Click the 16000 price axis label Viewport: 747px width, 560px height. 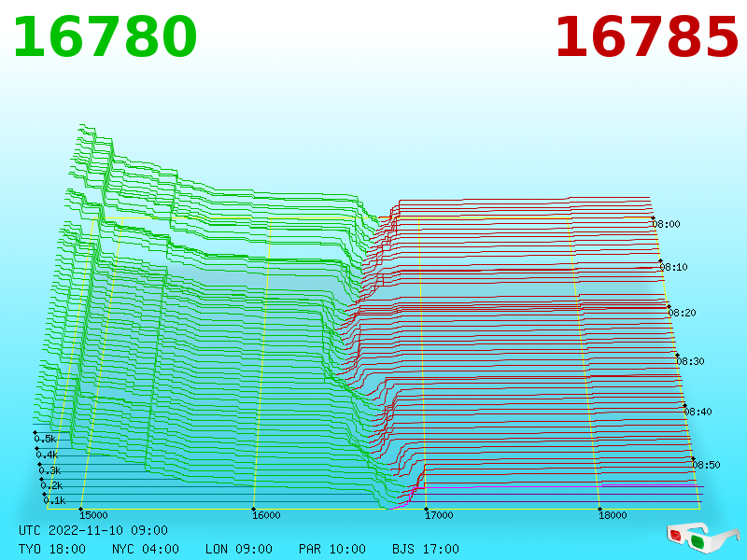[266, 515]
